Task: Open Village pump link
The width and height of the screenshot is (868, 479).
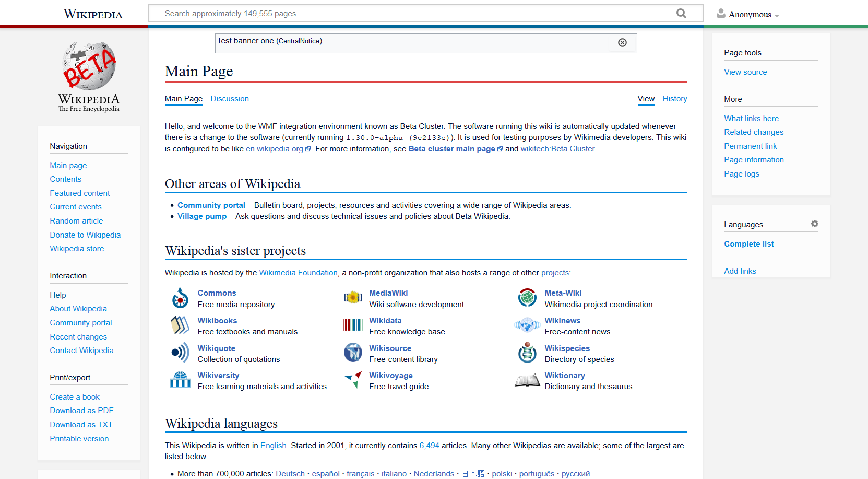Action: click(x=202, y=216)
